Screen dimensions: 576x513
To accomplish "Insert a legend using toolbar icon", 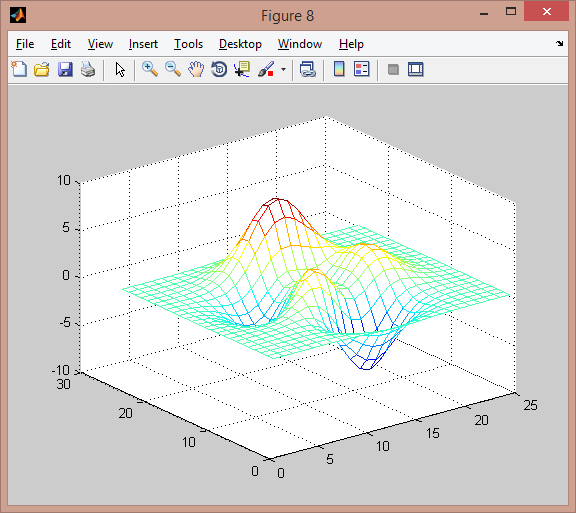I will pos(361,69).
